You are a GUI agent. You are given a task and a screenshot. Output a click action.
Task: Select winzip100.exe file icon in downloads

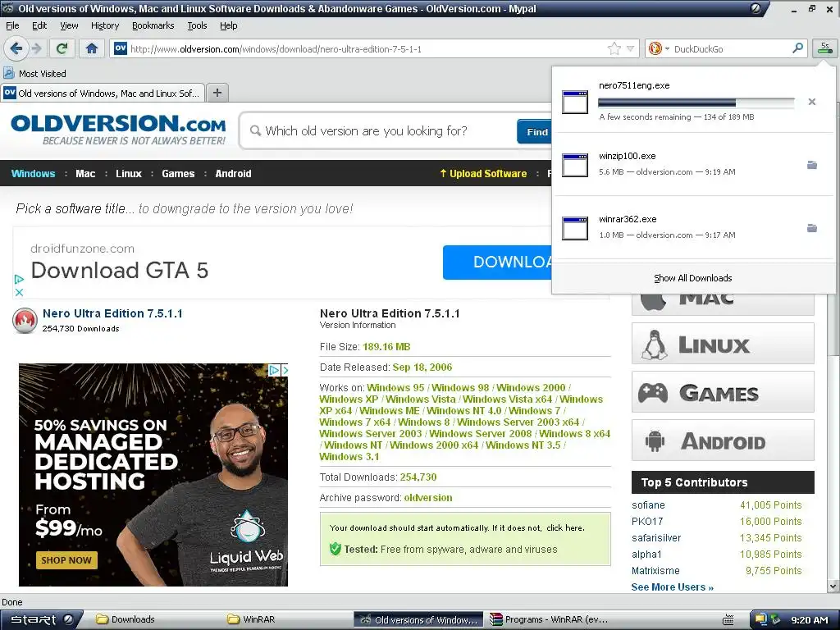pyautogui.click(x=575, y=165)
